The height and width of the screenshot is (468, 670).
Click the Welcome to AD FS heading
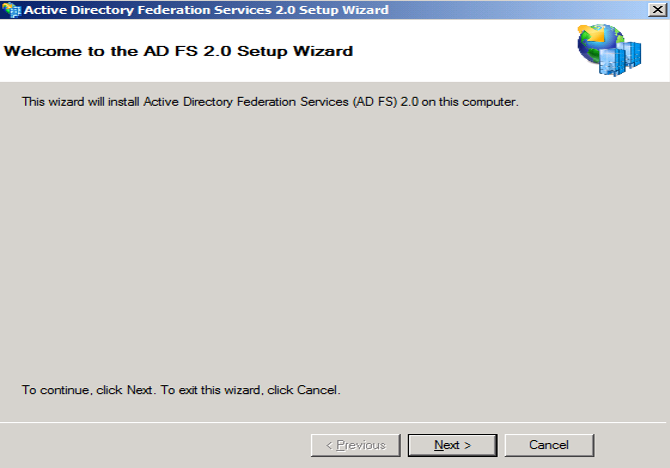point(179,50)
